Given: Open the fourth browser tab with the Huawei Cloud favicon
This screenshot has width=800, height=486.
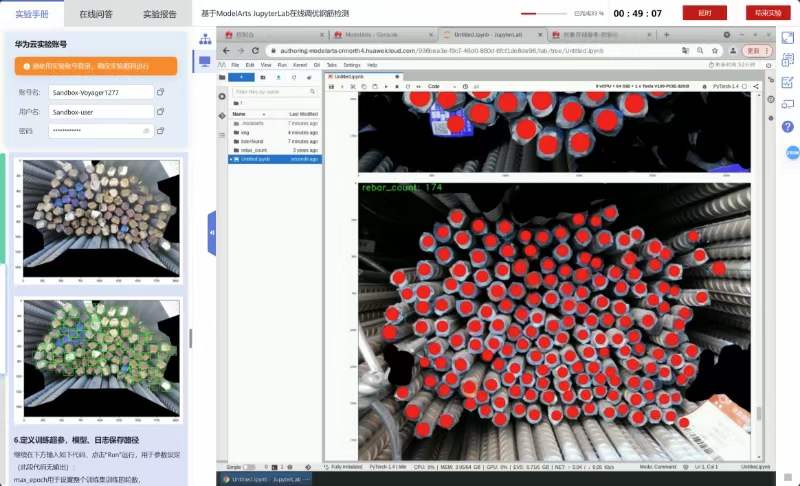Looking at the screenshot, I should click(x=602, y=35).
